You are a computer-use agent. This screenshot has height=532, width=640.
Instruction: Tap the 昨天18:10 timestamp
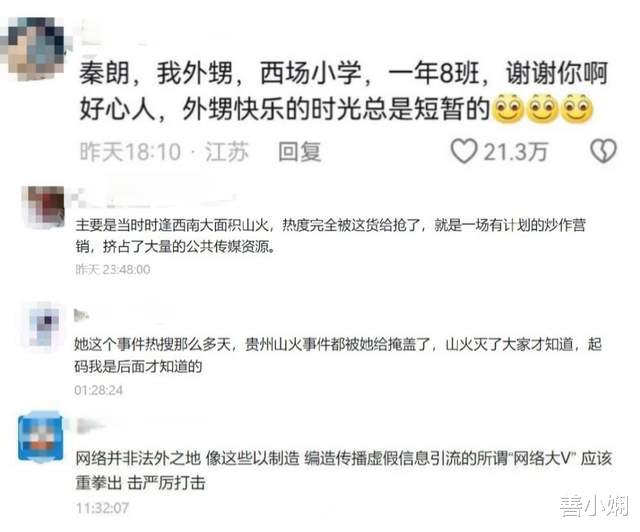click(130, 152)
